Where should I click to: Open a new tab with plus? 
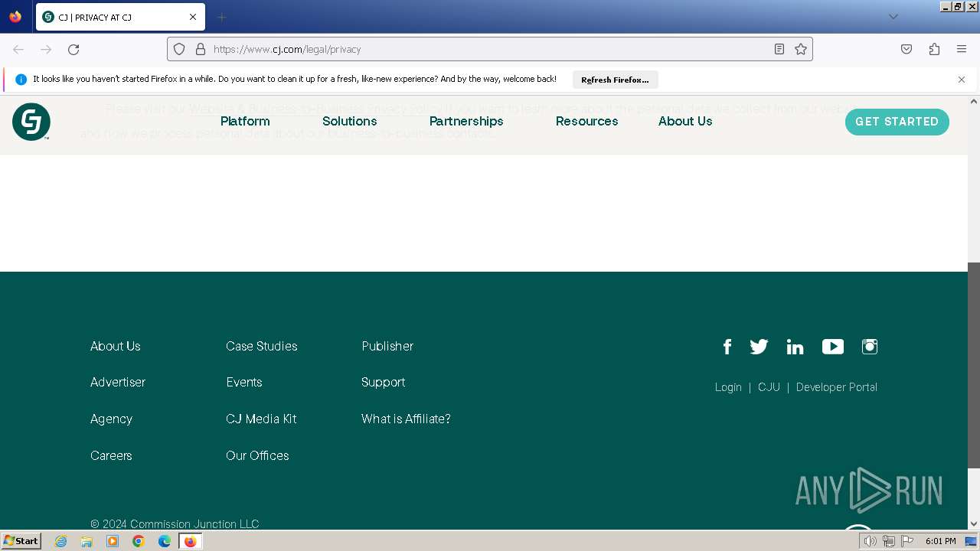[222, 17]
